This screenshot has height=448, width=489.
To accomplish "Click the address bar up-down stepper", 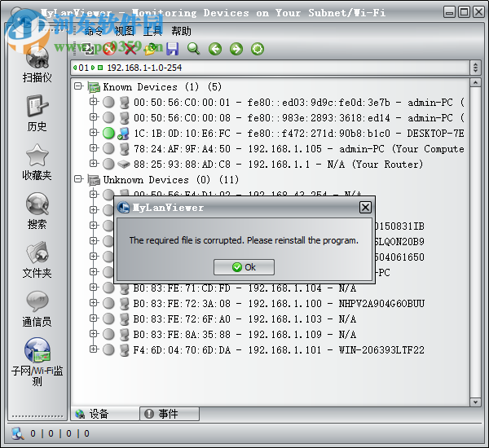I will coord(475,68).
